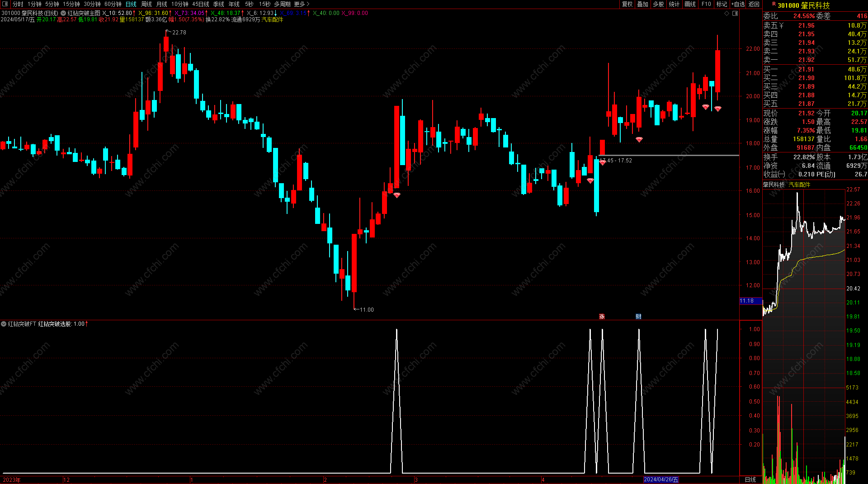
Task: Open F10 company info
Action: pos(706,4)
